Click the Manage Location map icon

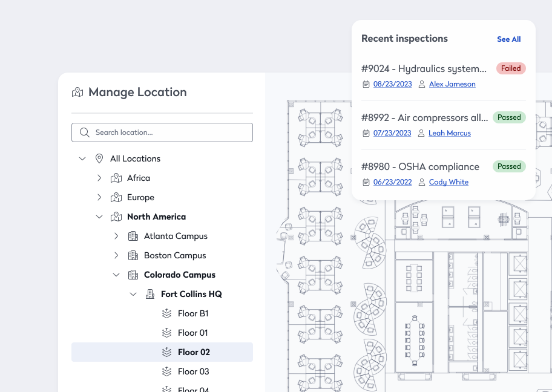coord(77,92)
